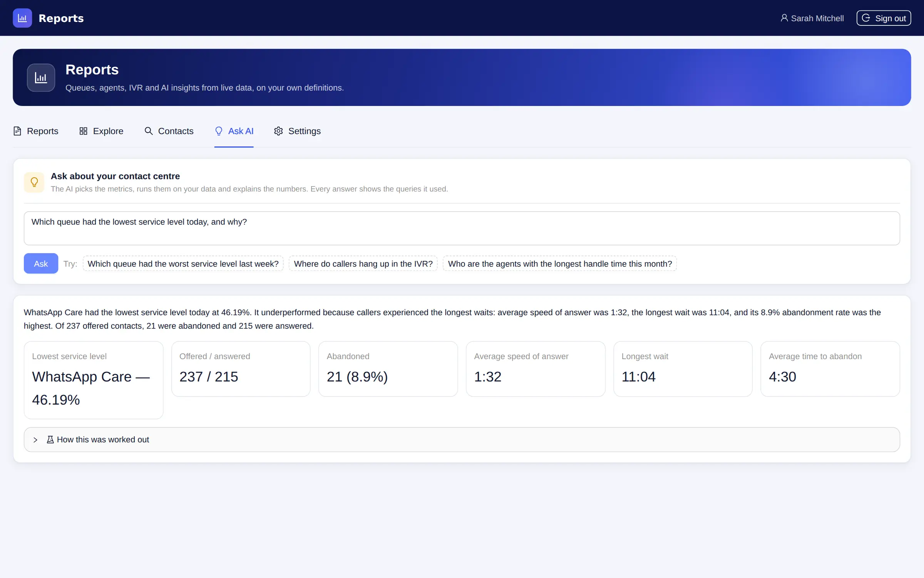Go to the Contacts tab
The height and width of the screenshot is (578, 924).
click(x=169, y=131)
